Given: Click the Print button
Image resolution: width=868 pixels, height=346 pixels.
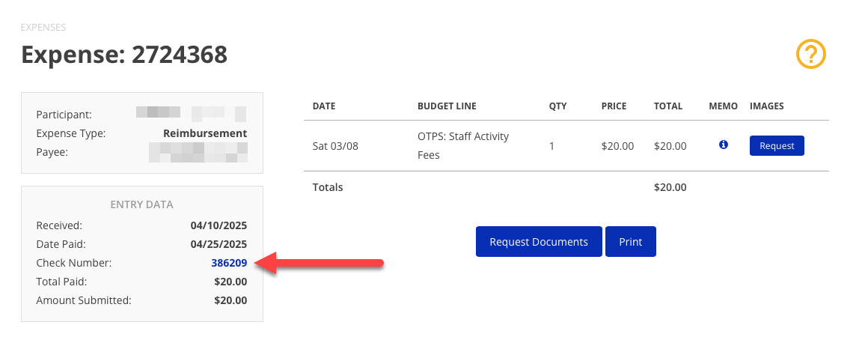Looking at the screenshot, I should click(x=630, y=242).
